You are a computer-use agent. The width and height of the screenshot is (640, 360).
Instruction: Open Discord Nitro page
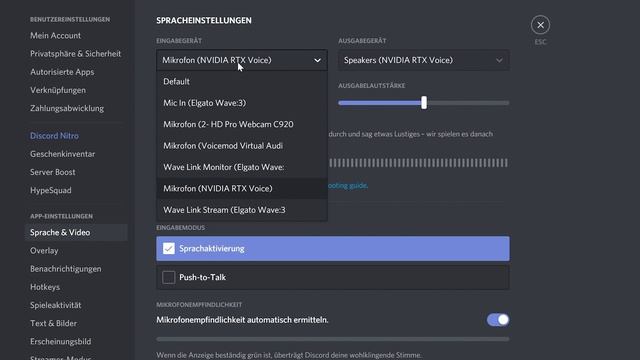point(54,136)
